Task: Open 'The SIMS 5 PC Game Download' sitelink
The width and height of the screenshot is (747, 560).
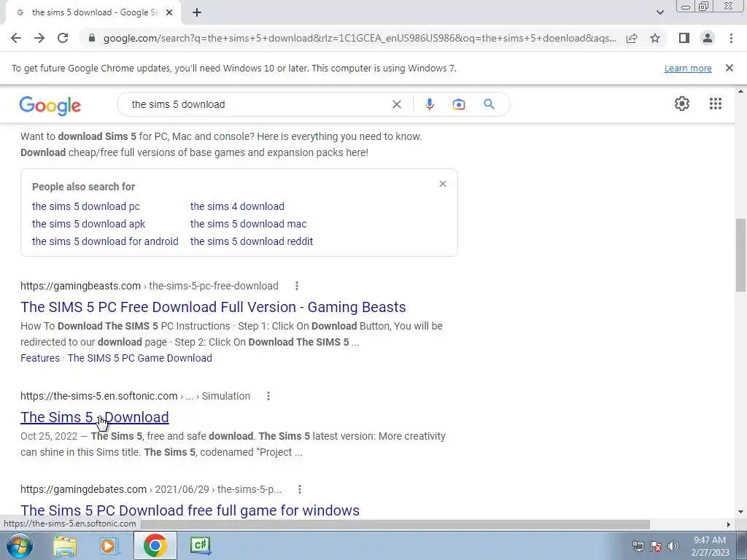Action: [x=139, y=358]
